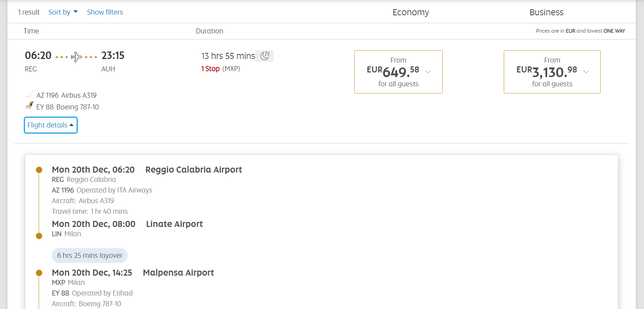The height and width of the screenshot is (309, 644).
Task: Click the ITA Airways logo beside AZ 1196
Action: point(29,94)
